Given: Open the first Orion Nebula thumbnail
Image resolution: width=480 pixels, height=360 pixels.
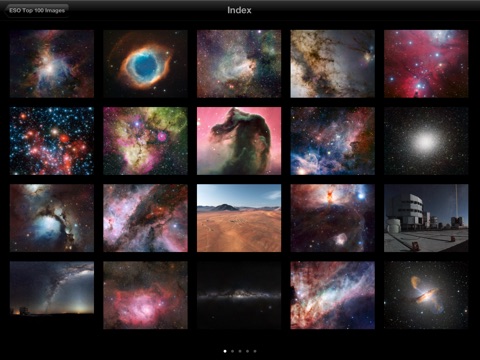Looking at the screenshot, I should click(52, 64).
